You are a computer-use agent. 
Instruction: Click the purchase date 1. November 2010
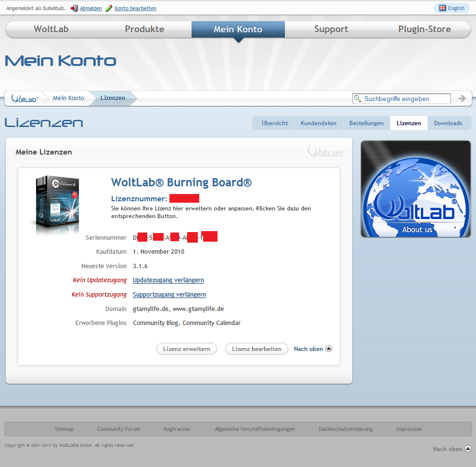pos(158,251)
